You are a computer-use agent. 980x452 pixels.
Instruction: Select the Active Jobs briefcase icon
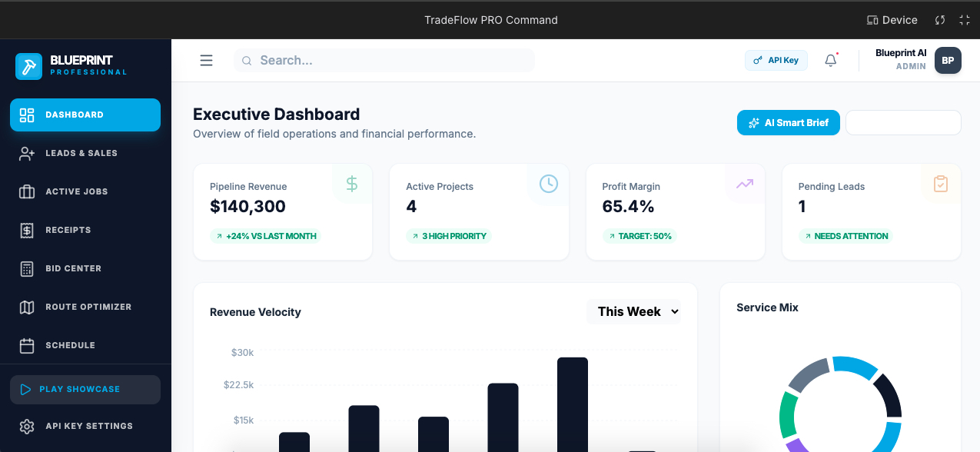26,191
